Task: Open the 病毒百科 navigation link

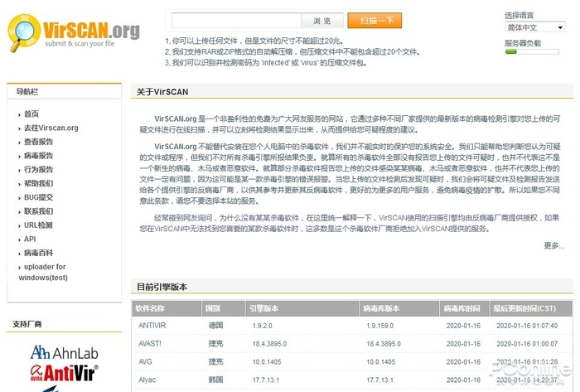Action: tap(38, 253)
